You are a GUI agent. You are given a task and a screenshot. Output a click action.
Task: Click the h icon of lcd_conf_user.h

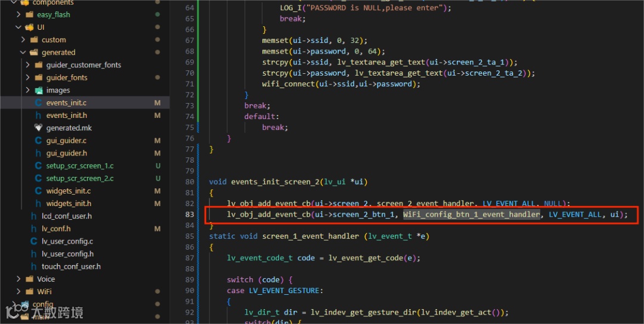click(34, 216)
